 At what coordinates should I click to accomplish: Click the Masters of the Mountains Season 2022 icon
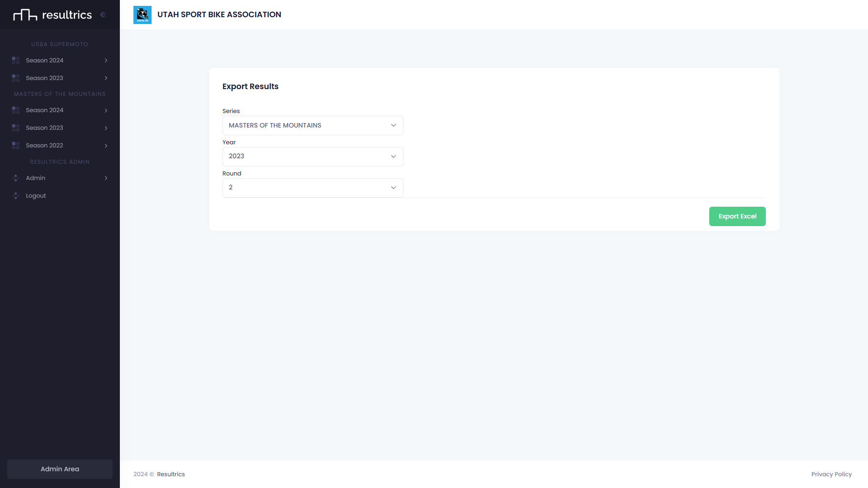pos(16,146)
